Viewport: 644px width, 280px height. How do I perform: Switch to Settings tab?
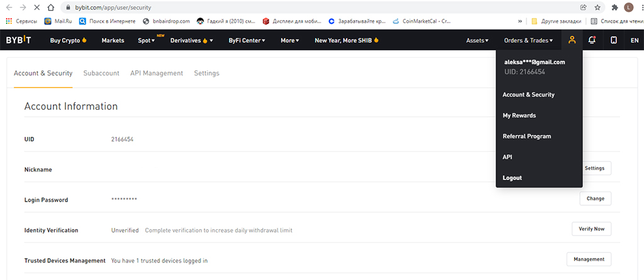[206, 73]
